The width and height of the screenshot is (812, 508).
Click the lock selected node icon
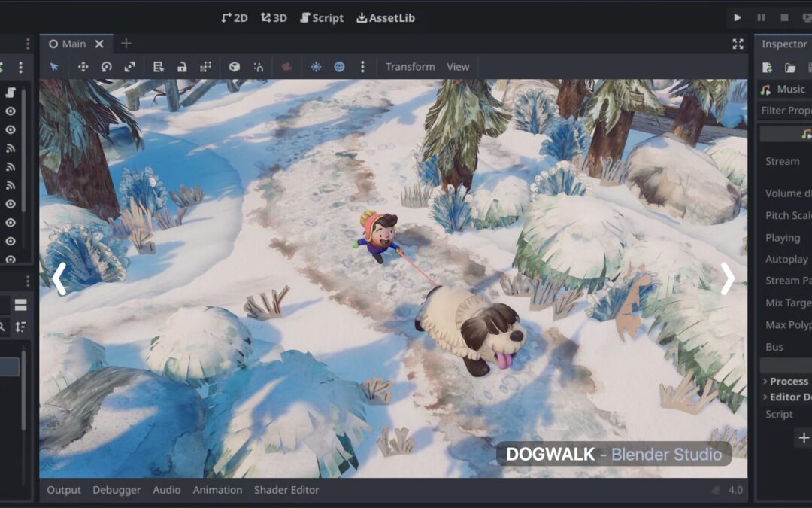coord(182,67)
